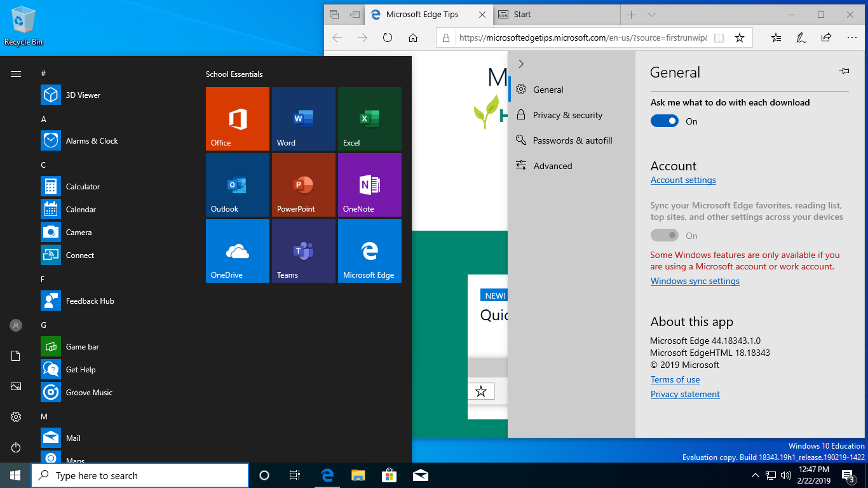The image size is (868, 488).
Task: Jump to letter A app group header
Action: click(x=44, y=119)
